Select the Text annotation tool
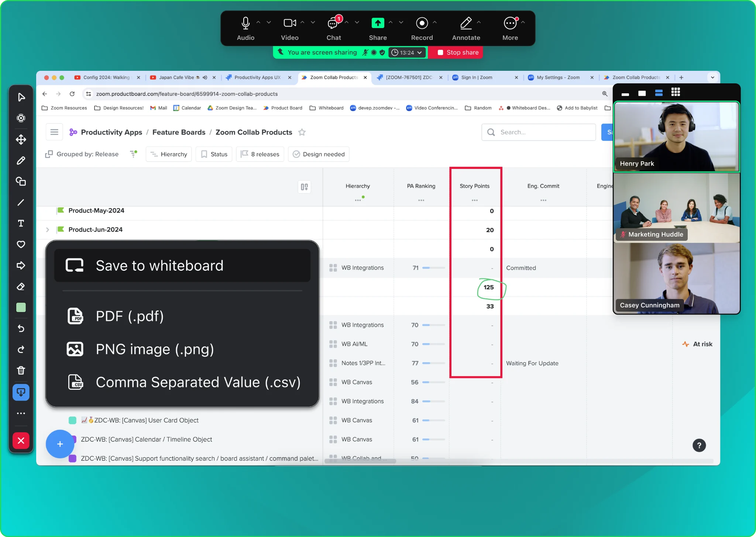Screen dimensions: 756x537 pos(21,223)
